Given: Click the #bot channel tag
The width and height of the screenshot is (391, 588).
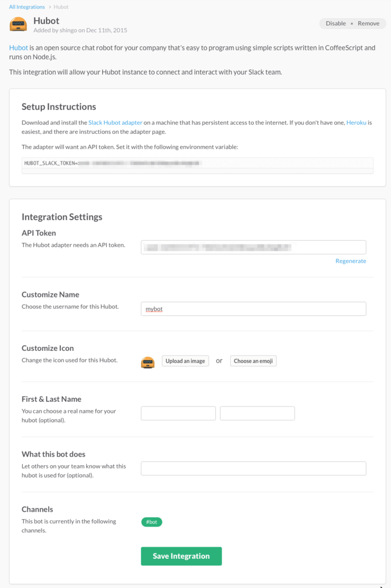Looking at the screenshot, I should (152, 522).
